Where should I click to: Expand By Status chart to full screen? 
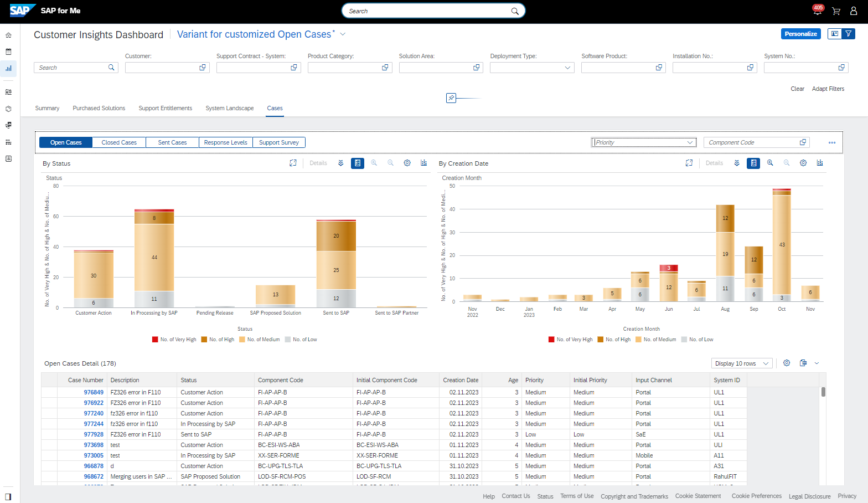pos(293,163)
